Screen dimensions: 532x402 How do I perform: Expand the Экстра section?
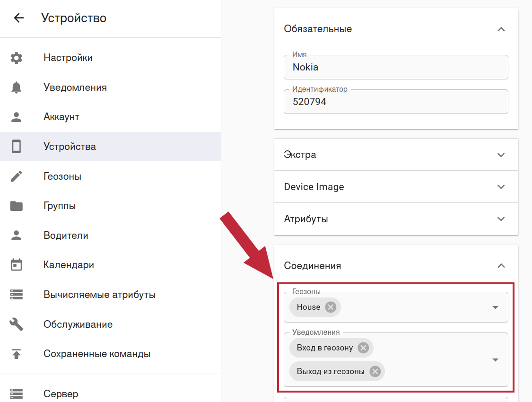[x=501, y=155]
